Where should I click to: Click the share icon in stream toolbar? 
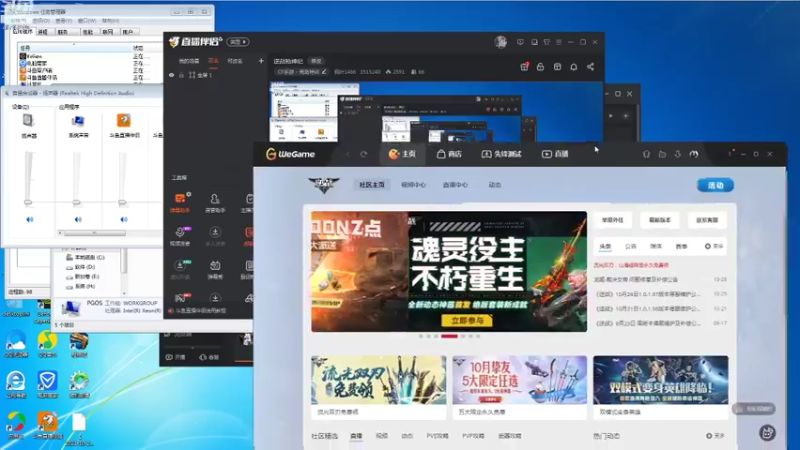tap(590, 67)
